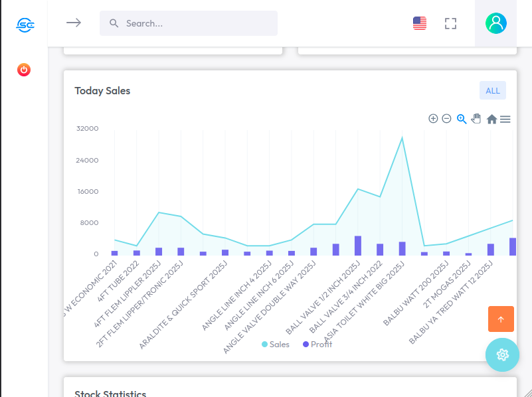Enable the chart panning hand tool
The width and height of the screenshot is (532, 397).
[476, 119]
